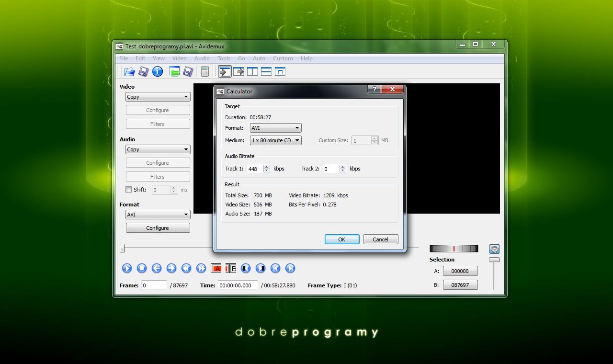
Task: Choose separate window display mode icon
Action: [x=280, y=72]
